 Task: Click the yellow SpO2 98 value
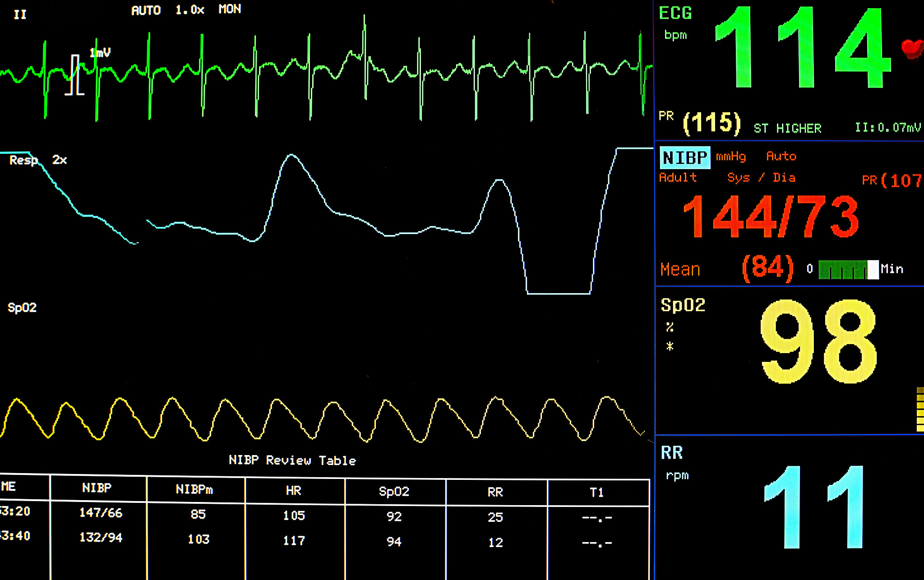(818, 342)
